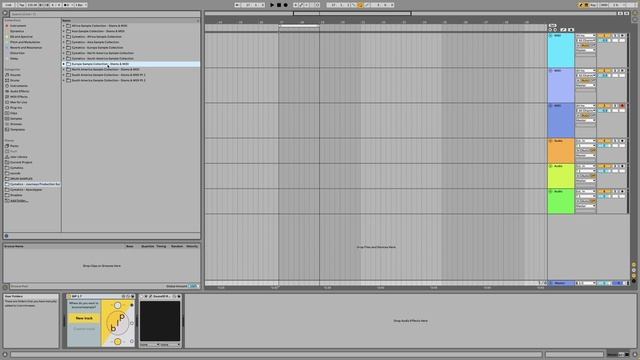Viewport: 640px width, 360px height.
Task: Click the loop brace in the arrangement ruler
Action: point(299,26)
